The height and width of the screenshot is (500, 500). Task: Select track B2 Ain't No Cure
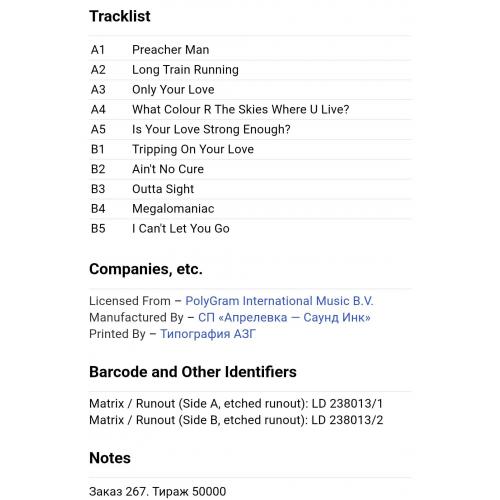pos(250,169)
